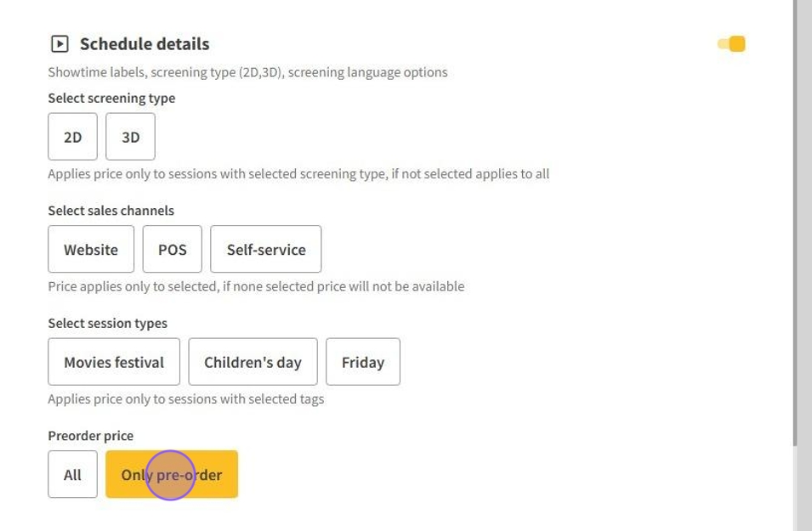The width and height of the screenshot is (812, 531).
Task: Click the vertical scrollbar thumb
Action: (x=796, y=221)
